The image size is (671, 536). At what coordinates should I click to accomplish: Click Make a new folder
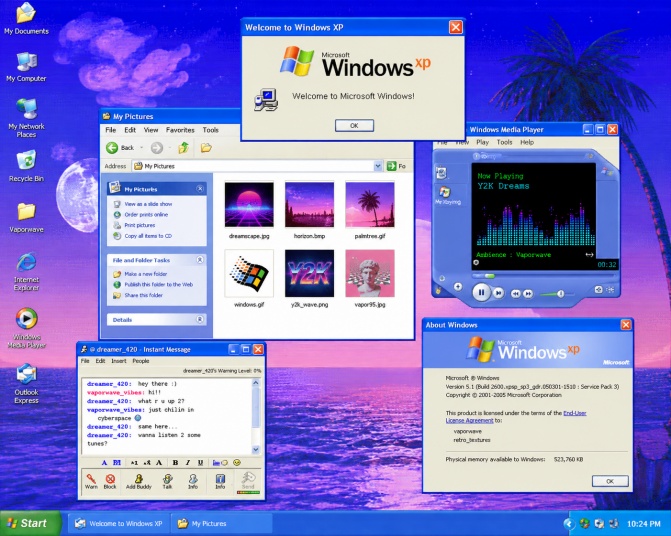(x=145, y=274)
